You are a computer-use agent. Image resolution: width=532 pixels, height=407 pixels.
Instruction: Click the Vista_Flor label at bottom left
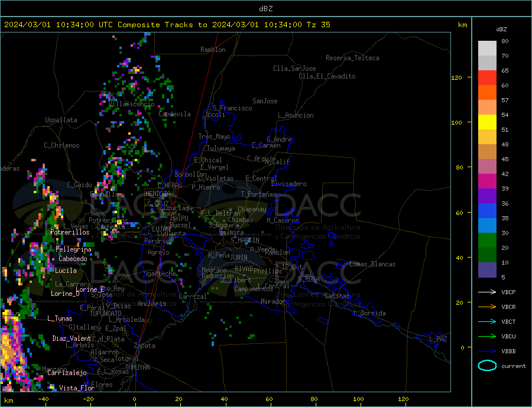coord(77,388)
